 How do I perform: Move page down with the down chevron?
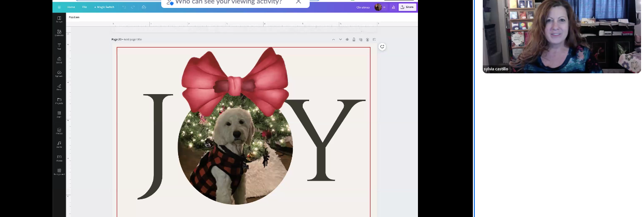pyautogui.click(x=340, y=39)
